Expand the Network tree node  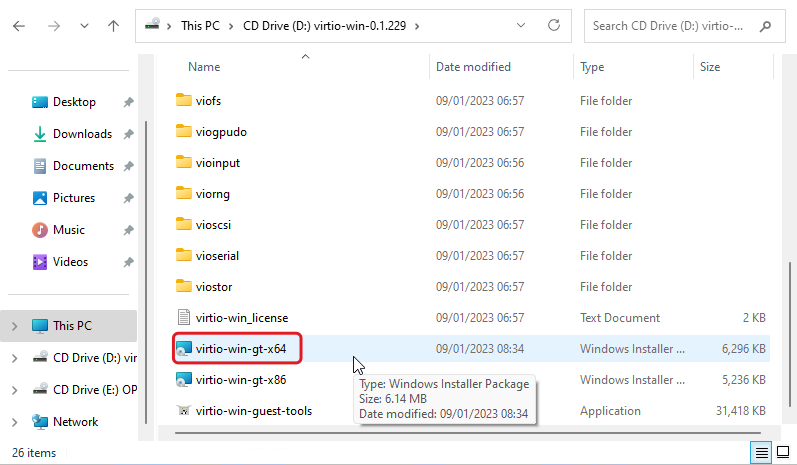coord(14,422)
